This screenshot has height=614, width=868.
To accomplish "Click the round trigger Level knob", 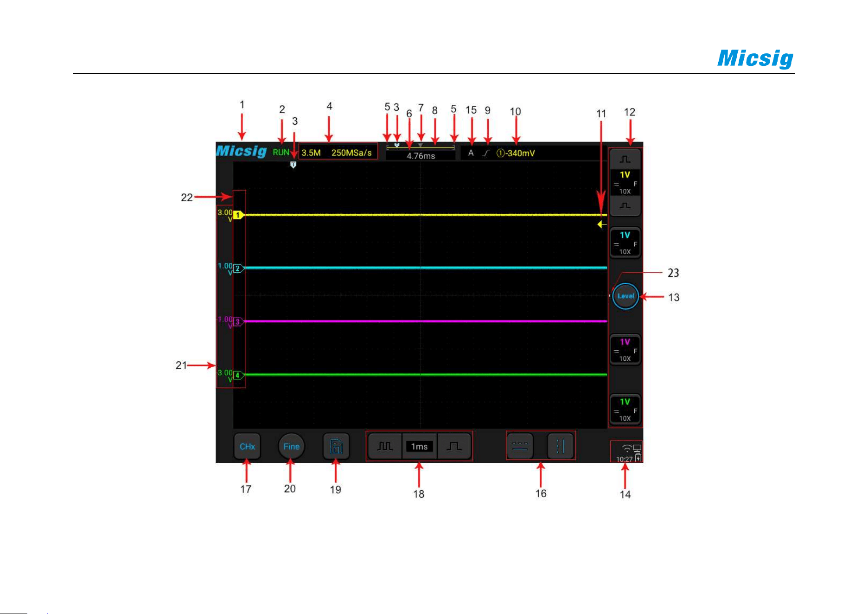I will pos(625,296).
